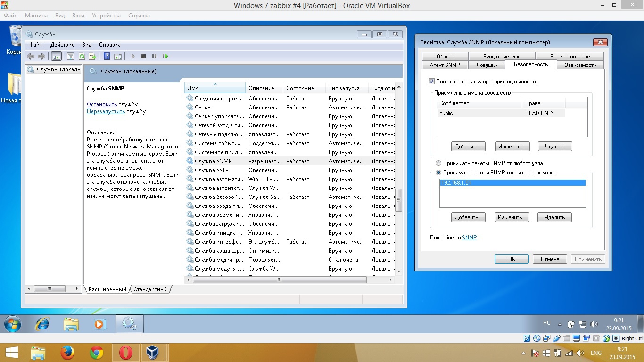Viewport: 644px width, 362px height.
Task: Click the Refresh toolbar icon in Services
Action: click(82, 56)
